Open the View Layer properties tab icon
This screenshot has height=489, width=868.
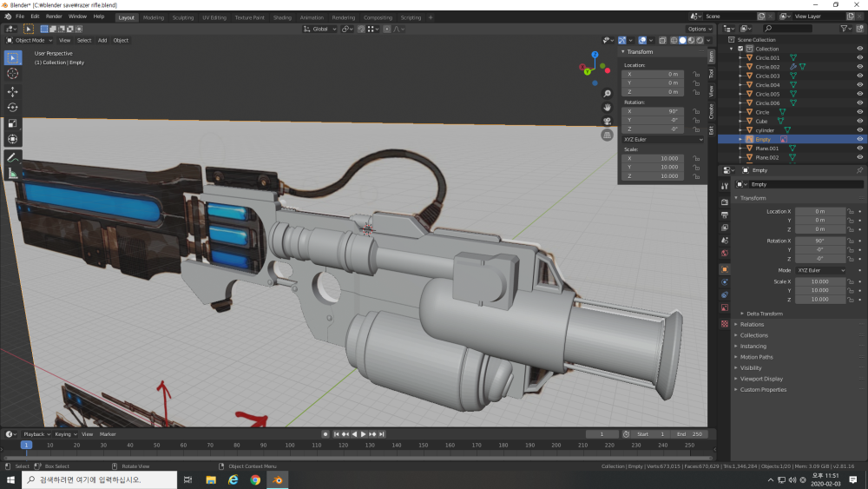(x=725, y=227)
